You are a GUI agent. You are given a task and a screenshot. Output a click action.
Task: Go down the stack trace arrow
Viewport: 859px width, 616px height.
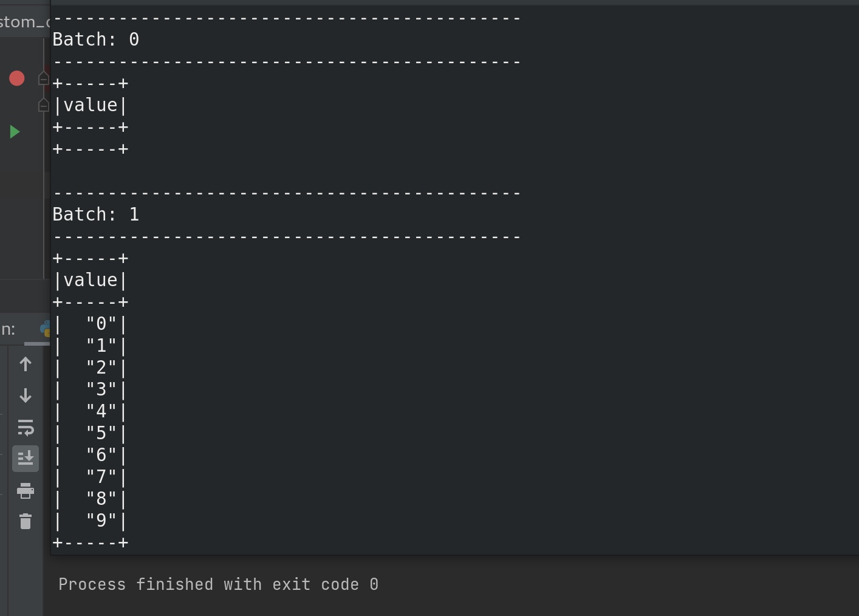point(26,395)
